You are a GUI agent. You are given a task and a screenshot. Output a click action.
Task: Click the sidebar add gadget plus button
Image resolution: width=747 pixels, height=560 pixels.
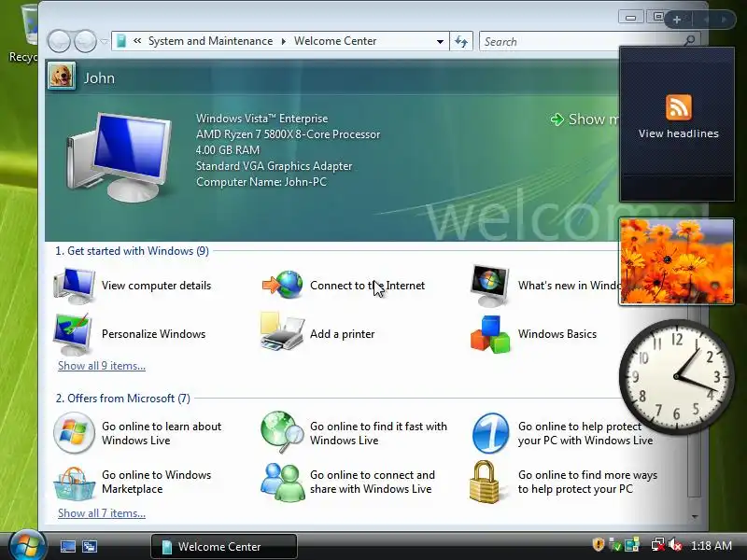click(x=676, y=20)
